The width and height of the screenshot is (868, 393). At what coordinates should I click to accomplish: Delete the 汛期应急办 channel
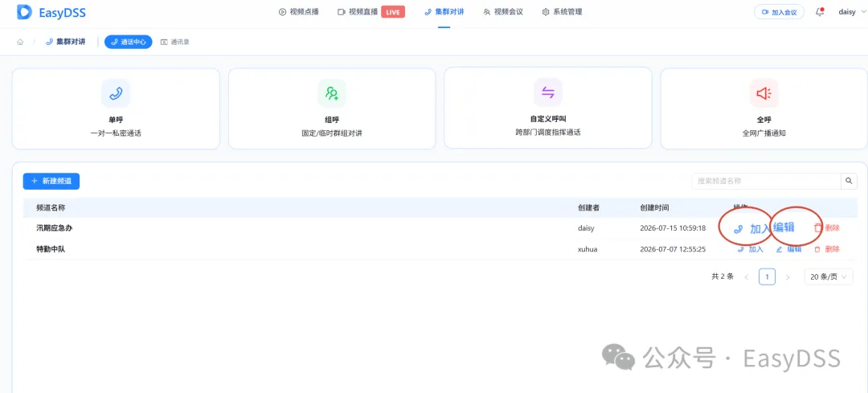(826, 228)
